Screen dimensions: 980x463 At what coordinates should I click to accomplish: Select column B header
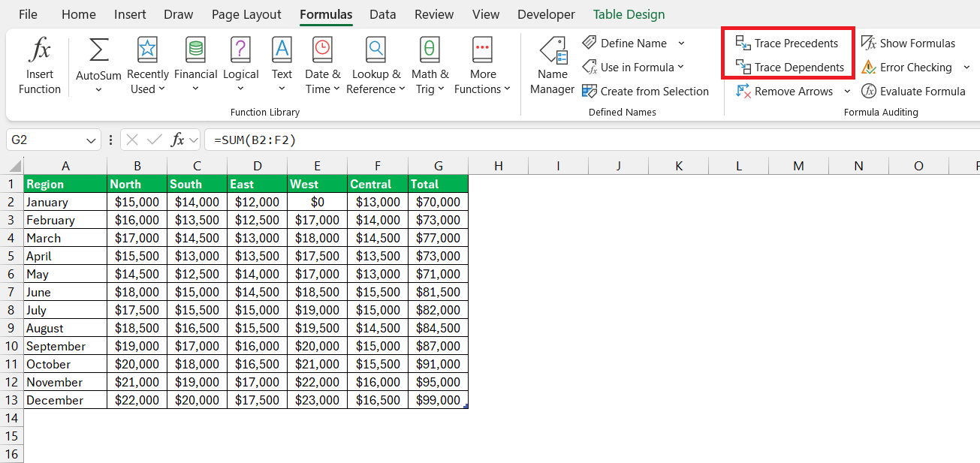(x=137, y=166)
